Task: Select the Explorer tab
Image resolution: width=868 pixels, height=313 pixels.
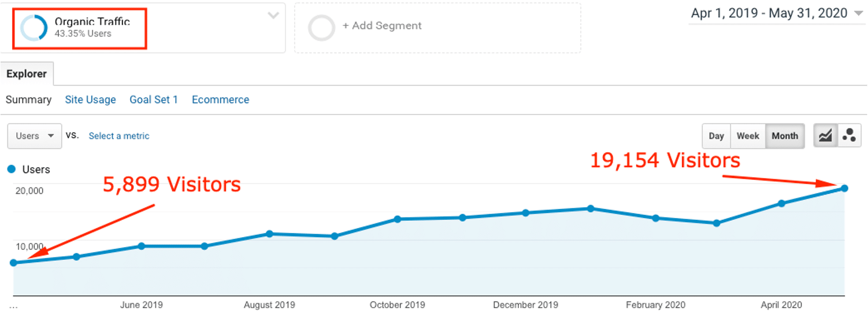Action: (27, 74)
